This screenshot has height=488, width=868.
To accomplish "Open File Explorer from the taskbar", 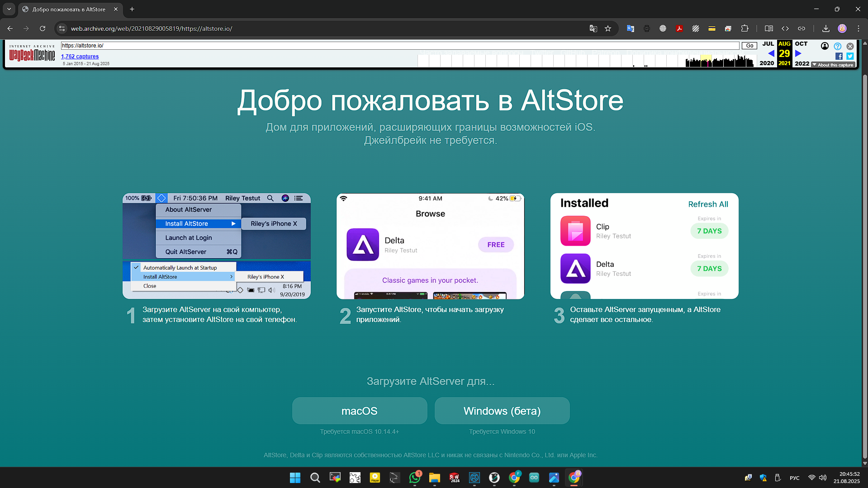I will click(434, 478).
